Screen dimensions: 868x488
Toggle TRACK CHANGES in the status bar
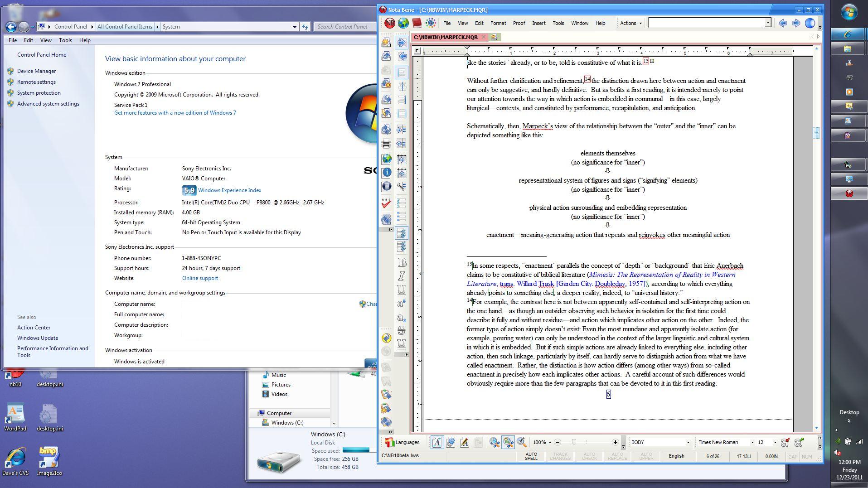(560, 456)
